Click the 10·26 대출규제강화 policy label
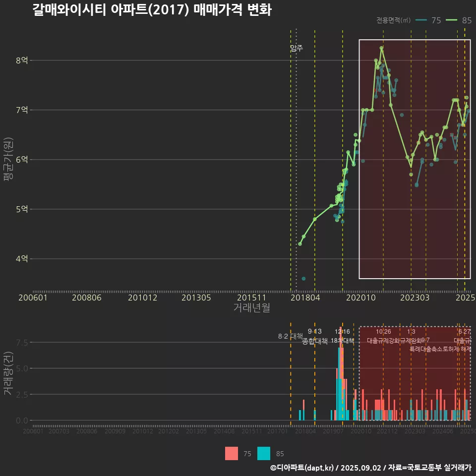Viewport: 476px width, 476px height. [383, 336]
